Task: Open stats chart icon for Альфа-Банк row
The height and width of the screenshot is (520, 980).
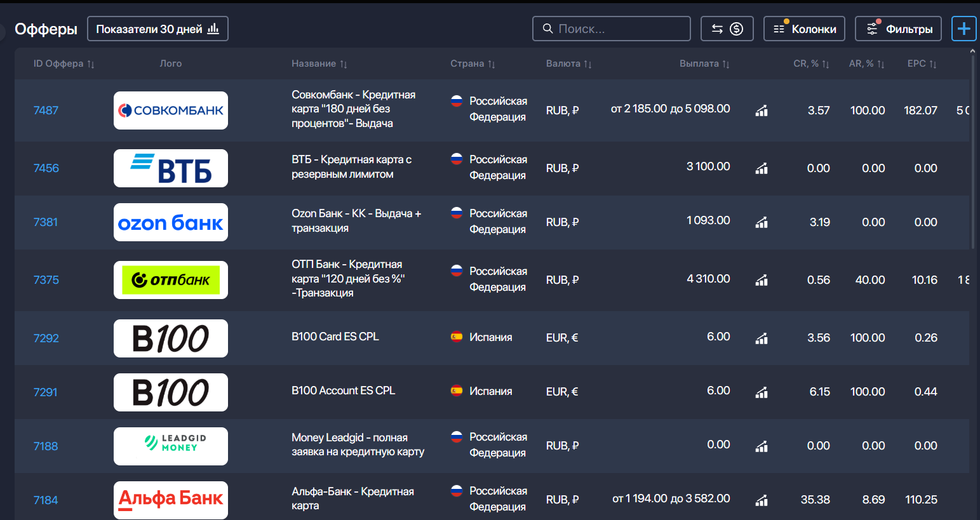Action: click(762, 500)
